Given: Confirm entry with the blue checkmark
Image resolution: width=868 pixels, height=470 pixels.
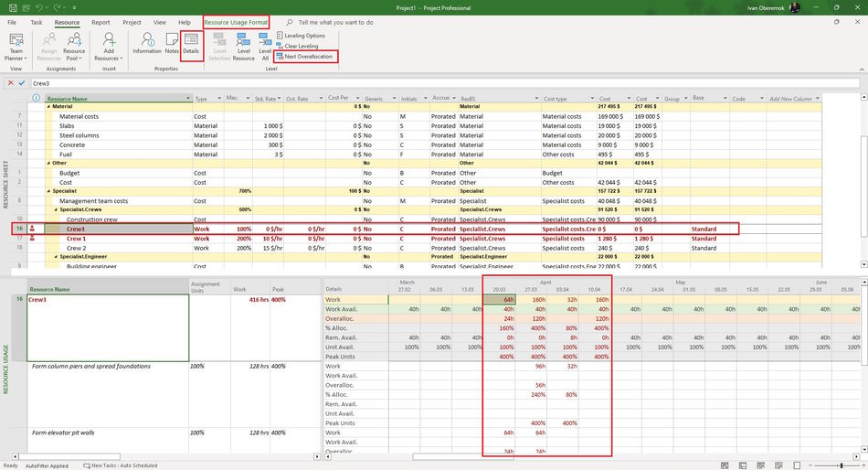Looking at the screenshot, I should (22, 83).
